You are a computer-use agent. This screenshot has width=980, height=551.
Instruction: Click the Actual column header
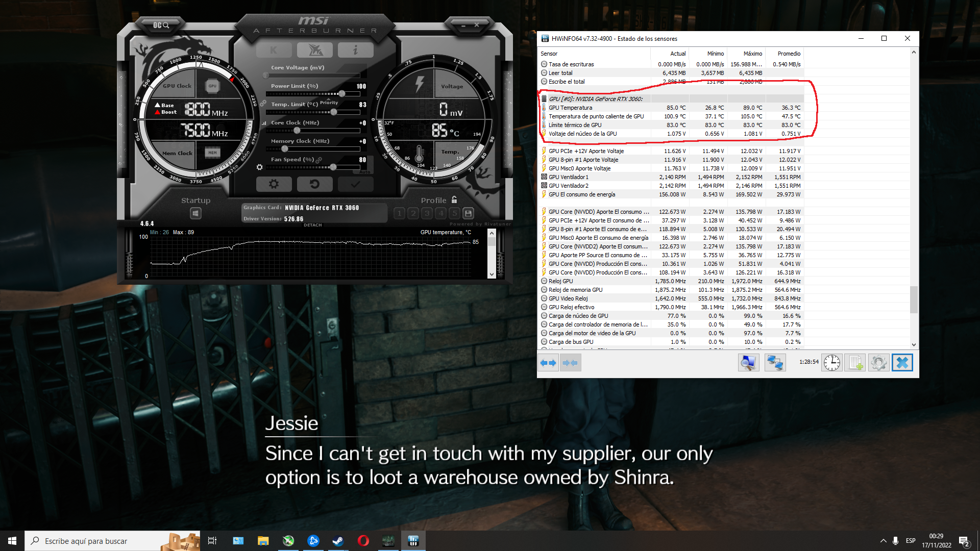pyautogui.click(x=670, y=54)
